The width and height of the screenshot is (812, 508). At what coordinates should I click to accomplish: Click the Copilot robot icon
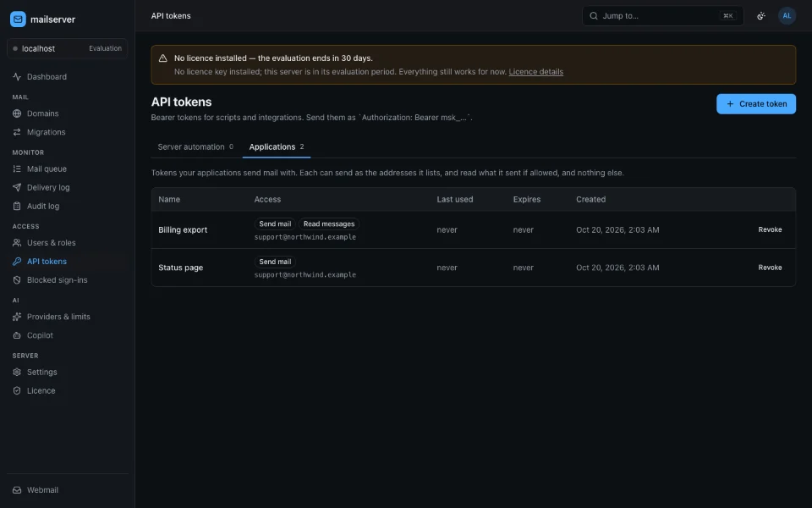click(x=17, y=335)
